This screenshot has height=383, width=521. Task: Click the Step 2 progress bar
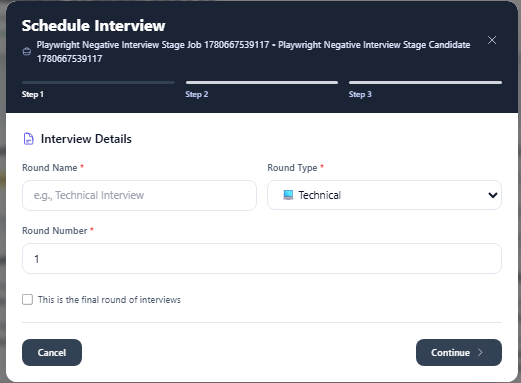pos(262,82)
